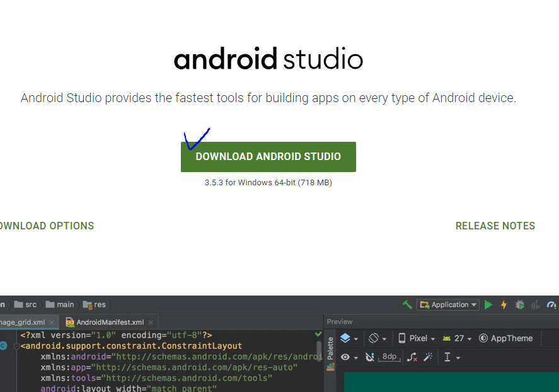Click the greyed-out coverage run icon

(x=535, y=304)
